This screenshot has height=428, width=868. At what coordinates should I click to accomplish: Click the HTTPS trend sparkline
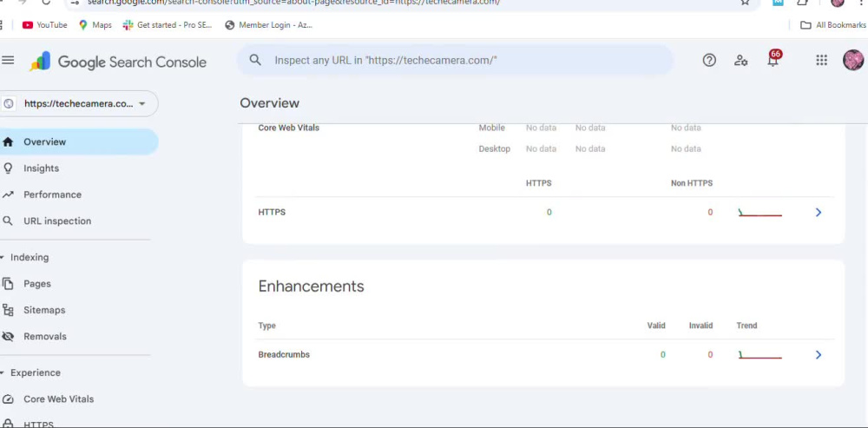pyautogui.click(x=760, y=214)
